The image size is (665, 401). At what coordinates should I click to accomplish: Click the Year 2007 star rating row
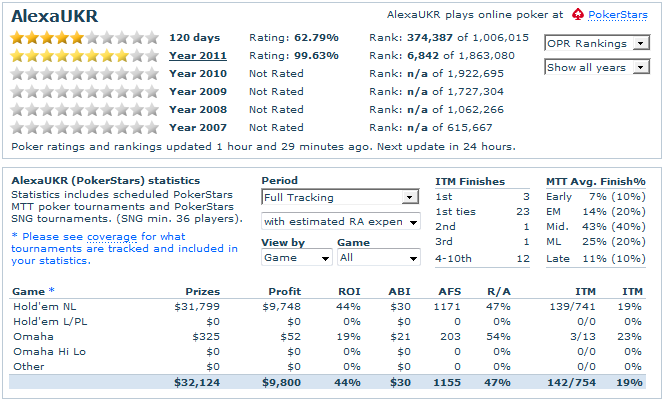[84, 128]
